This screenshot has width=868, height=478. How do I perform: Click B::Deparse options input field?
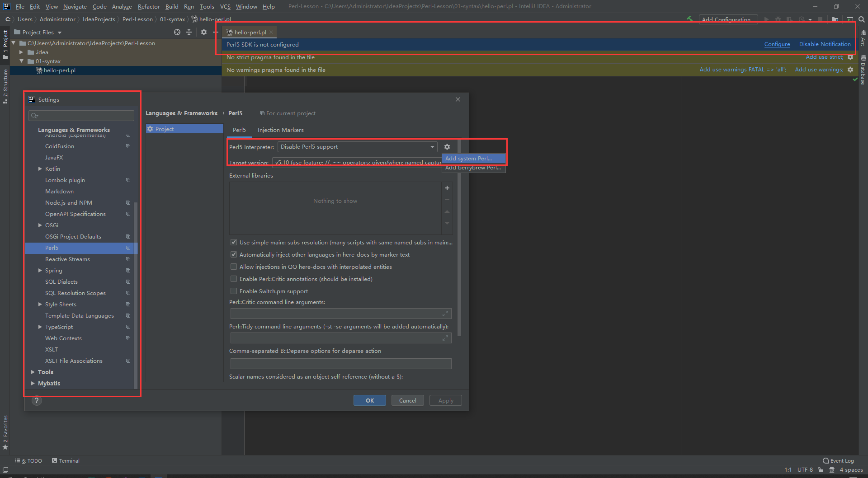point(341,363)
